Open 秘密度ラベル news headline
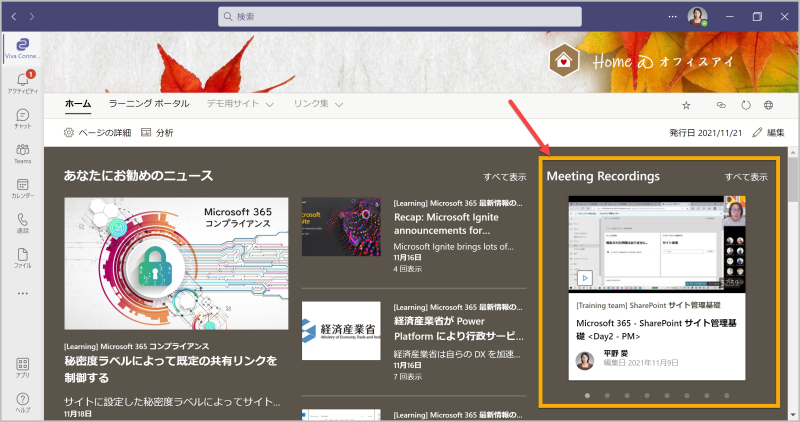The height and width of the screenshot is (422, 800). (170, 369)
